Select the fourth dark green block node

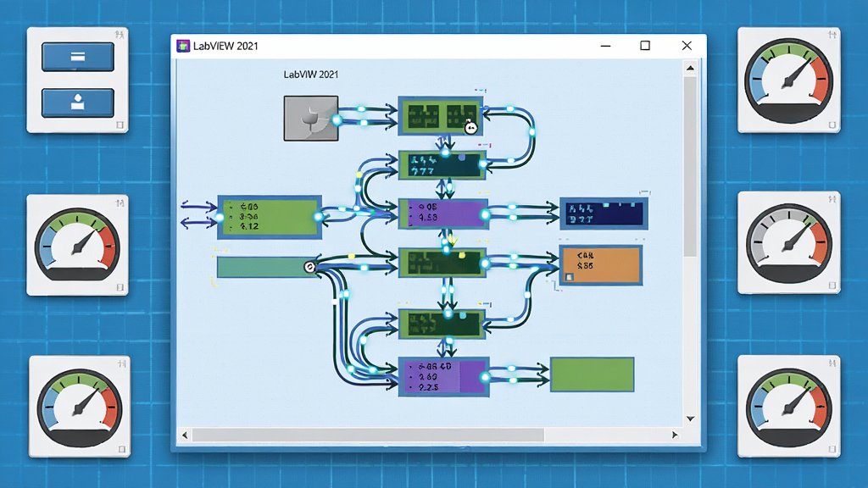point(442,263)
